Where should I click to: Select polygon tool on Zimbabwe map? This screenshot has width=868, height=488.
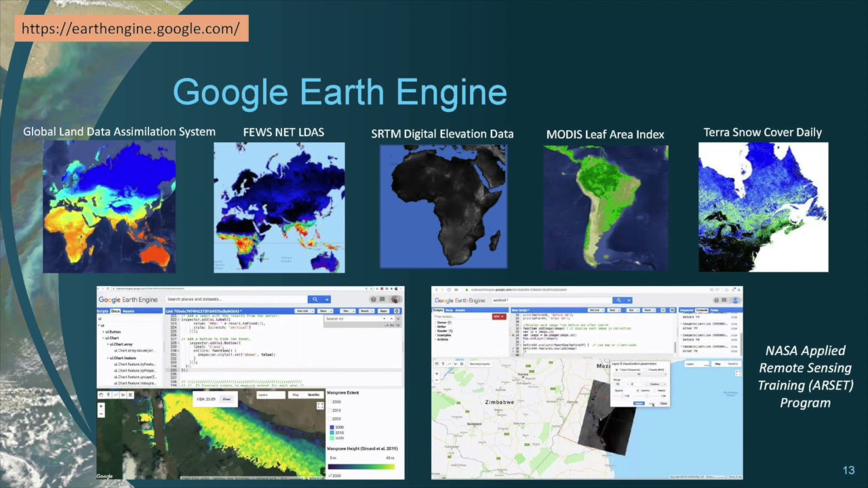456,364
